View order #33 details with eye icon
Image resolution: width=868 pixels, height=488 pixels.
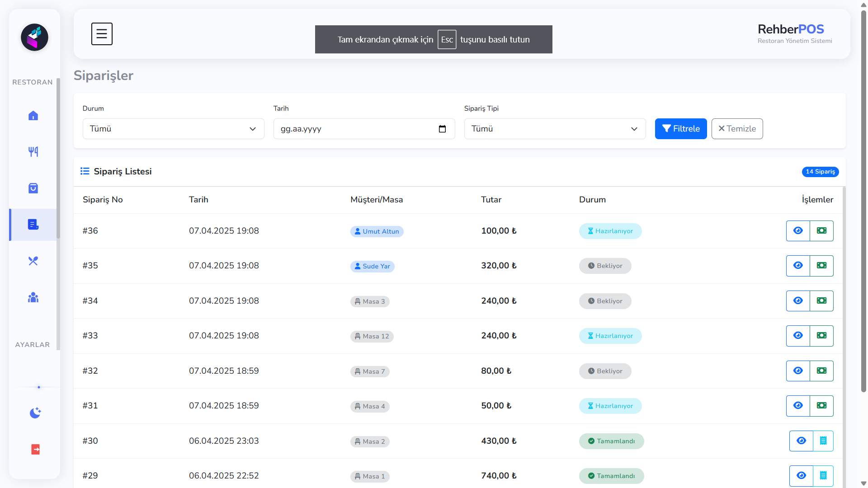(x=798, y=336)
